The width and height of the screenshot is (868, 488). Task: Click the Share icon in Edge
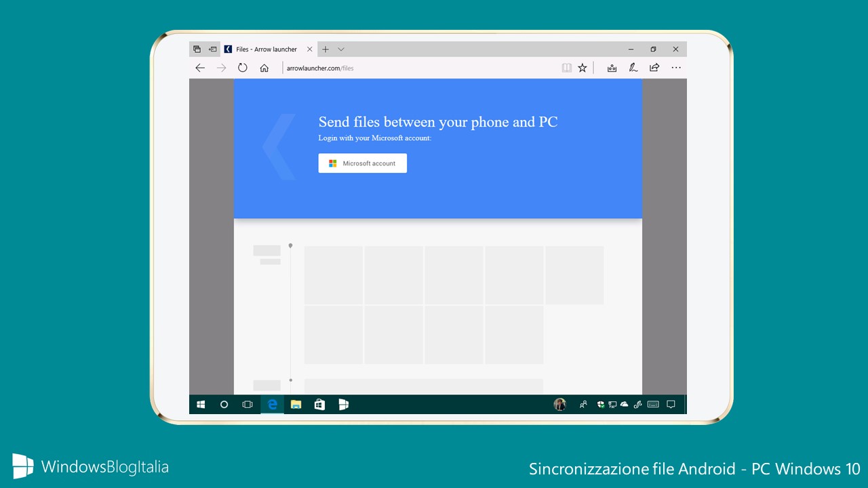(x=654, y=68)
